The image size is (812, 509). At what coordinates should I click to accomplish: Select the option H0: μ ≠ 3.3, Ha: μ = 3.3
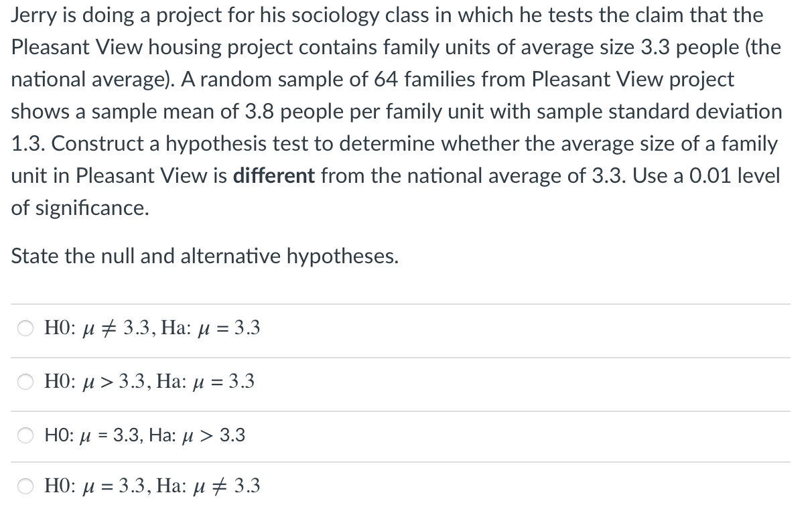(151, 328)
